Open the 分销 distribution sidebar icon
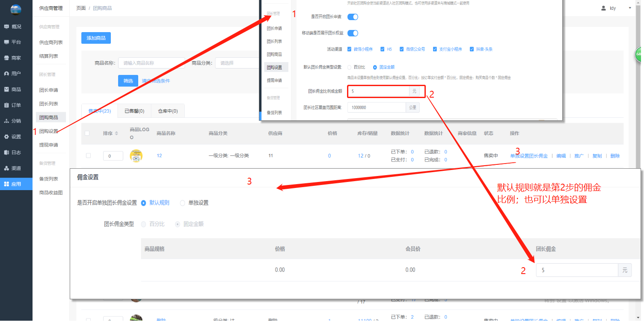This screenshot has width=644, height=322. 6,121
